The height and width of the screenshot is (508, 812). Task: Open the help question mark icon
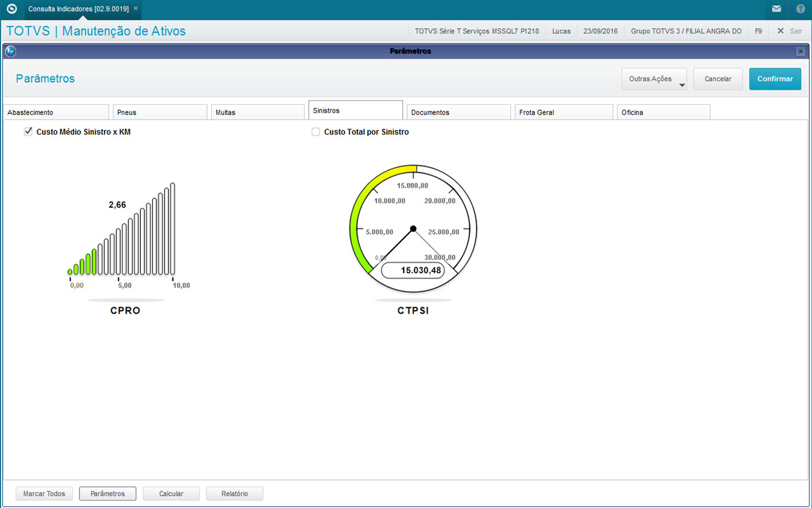800,9
